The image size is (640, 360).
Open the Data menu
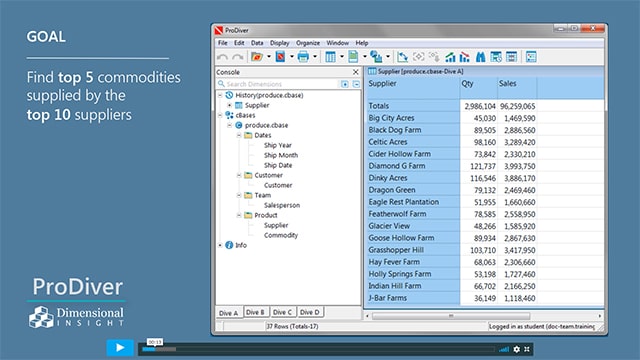tap(257, 43)
